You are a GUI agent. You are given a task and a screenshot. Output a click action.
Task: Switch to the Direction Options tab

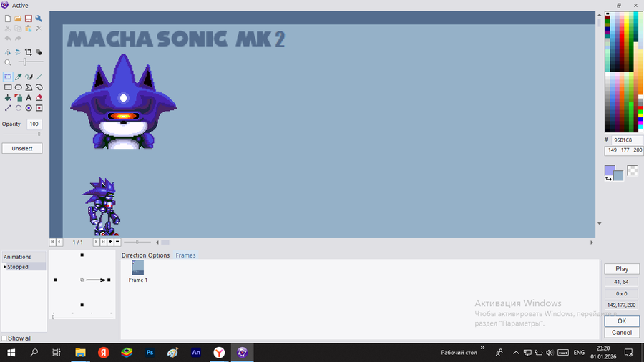[145, 255]
